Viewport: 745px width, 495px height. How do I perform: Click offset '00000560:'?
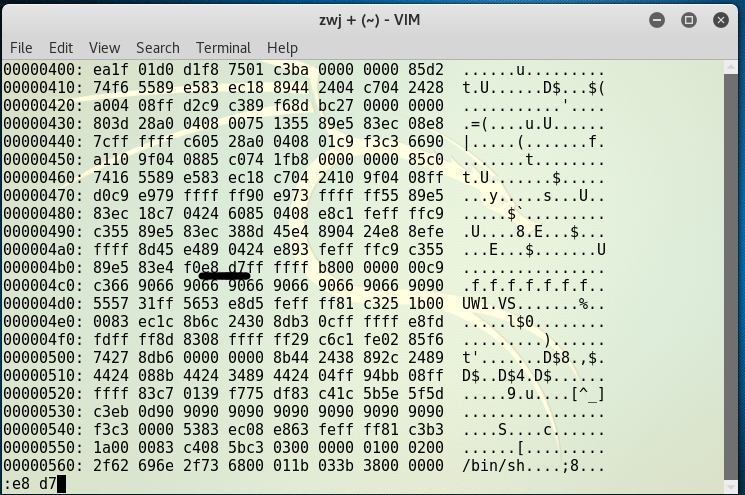43,466
